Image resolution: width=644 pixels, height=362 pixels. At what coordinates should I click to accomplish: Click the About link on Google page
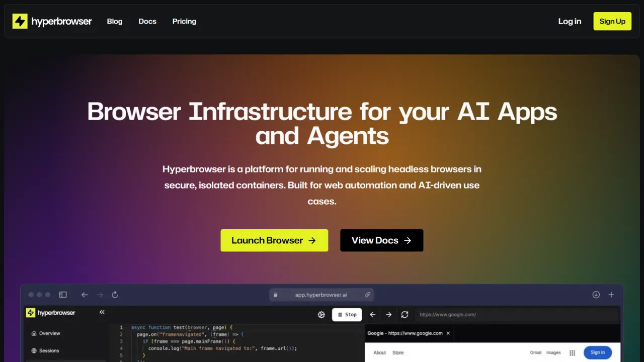click(379, 352)
